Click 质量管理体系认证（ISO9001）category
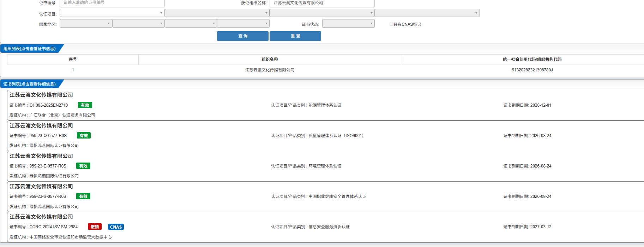 tap(336, 136)
